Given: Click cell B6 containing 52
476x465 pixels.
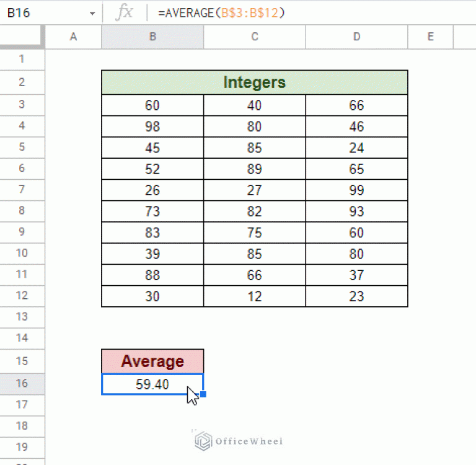Looking at the screenshot, I should click(x=152, y=169).
